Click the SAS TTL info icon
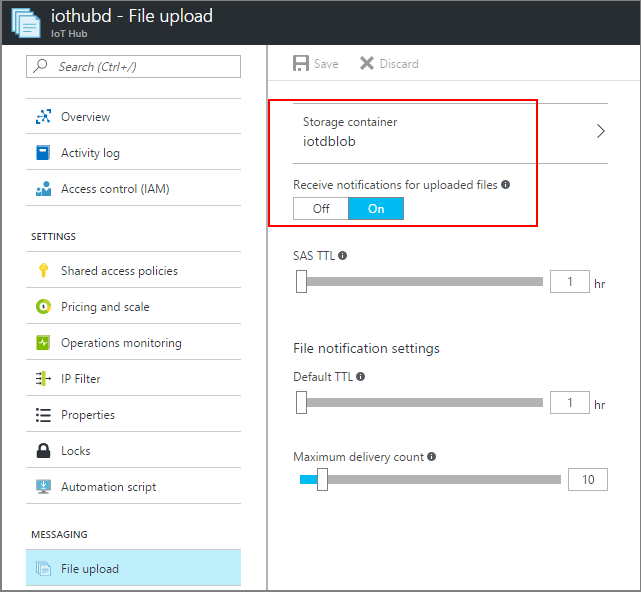 tap(343, 256)
